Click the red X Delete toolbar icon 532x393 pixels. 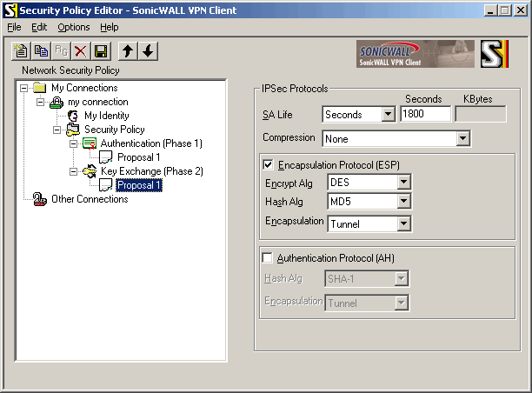[81, 51]
